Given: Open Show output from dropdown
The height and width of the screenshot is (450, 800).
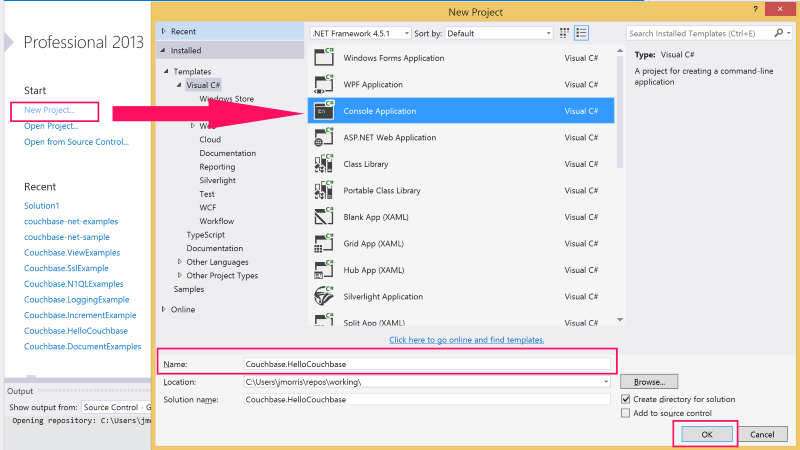Looking at the screenshot, I should pos(116,407).
